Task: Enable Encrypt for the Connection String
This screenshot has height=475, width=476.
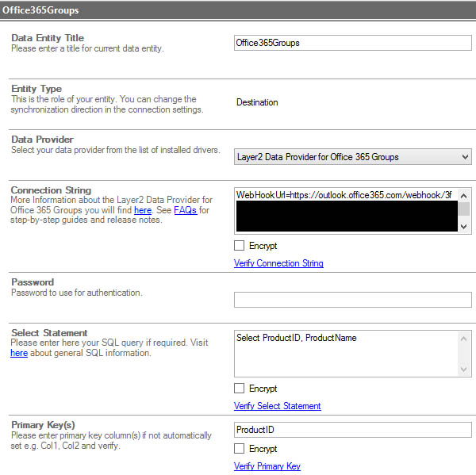Action: [240, 246]
